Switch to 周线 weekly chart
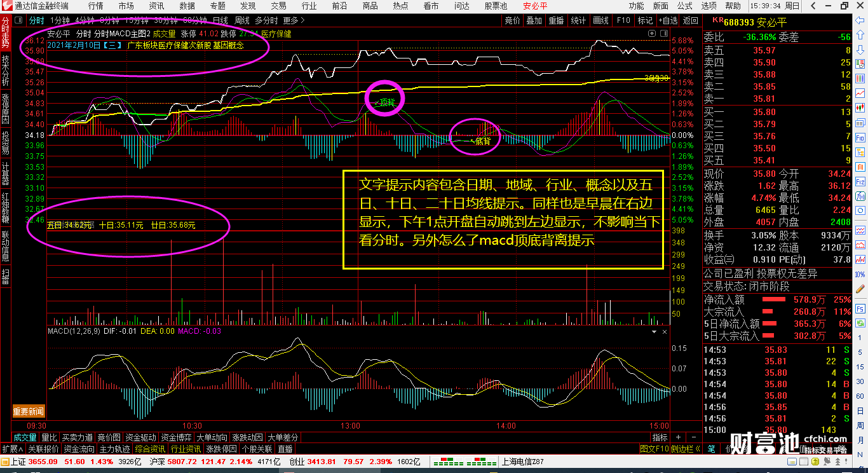 [242, 20]
